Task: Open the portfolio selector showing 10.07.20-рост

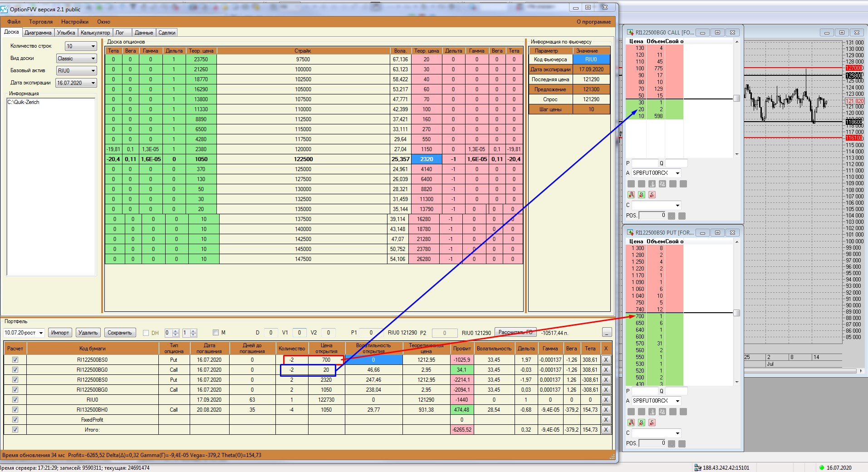Action: point(24,333)
